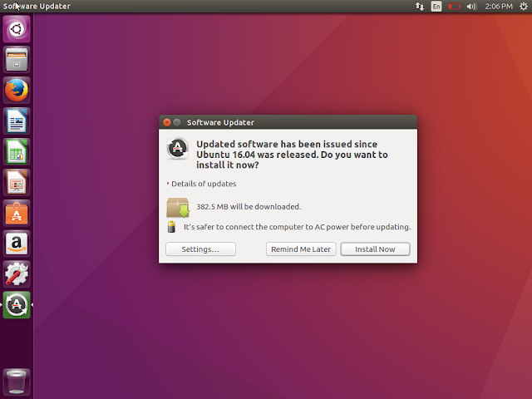This screenshot has height=399, width=532.
Task: Launch Firefox web browser
Action: pyautogui.click(x=17, y=91)
